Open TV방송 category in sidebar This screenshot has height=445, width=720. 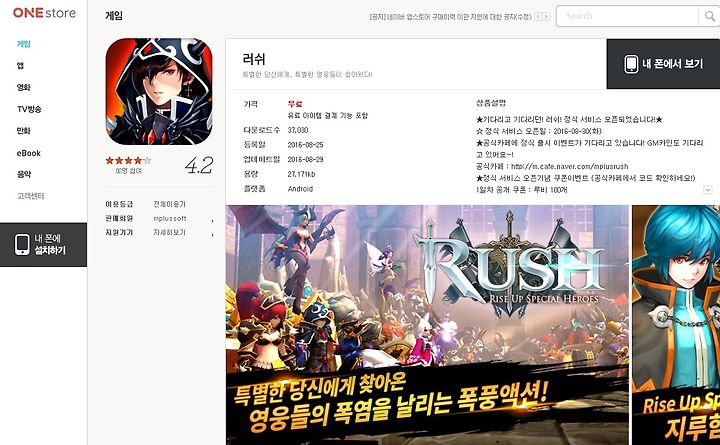pyautogui.click(x=29, y=109)
